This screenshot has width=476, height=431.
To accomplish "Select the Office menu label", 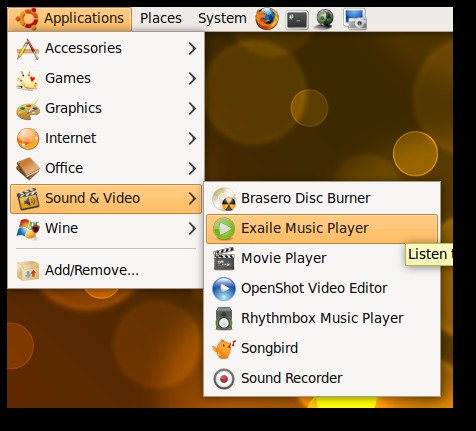I will tap(64, 168).
